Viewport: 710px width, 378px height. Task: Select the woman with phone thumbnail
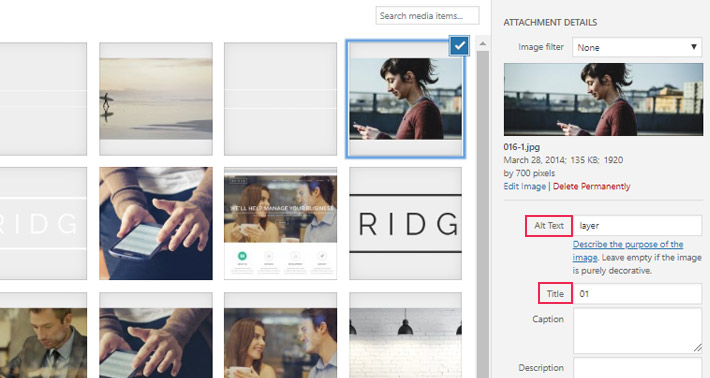(x=406, y=99)
